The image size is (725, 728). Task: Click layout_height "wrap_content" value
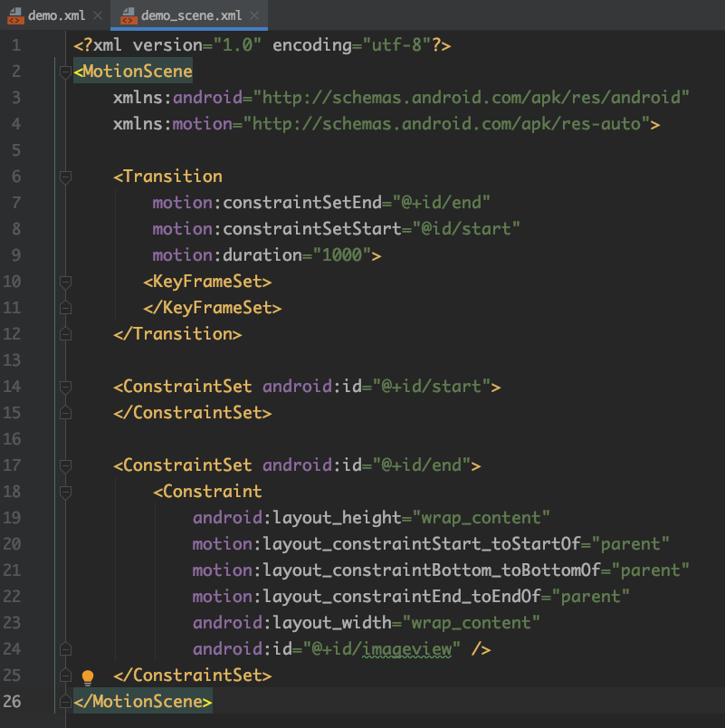click(x=482, y=517)
